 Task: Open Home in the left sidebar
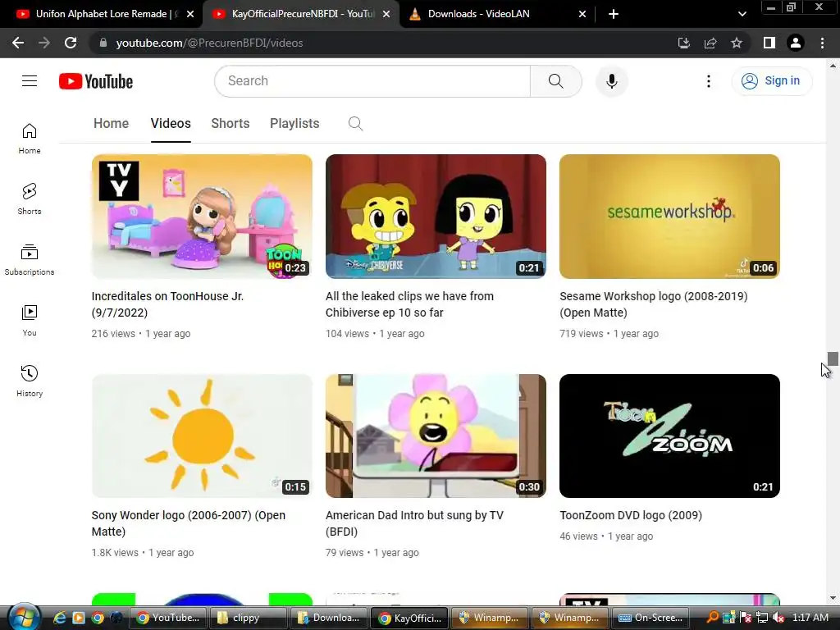(30, 138)
